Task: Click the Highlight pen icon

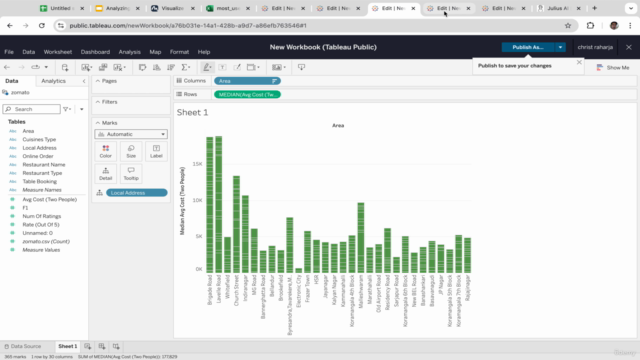Action: pyautogui.click(x=207, y=67)
